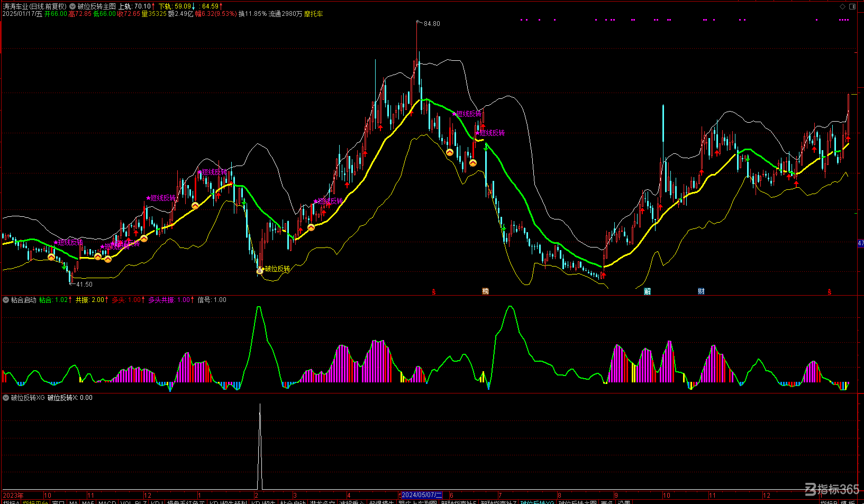The width and height of the screenshot is (864, 504).
Task: Click the 换11.85% turnover value
Action: (252, 14)
